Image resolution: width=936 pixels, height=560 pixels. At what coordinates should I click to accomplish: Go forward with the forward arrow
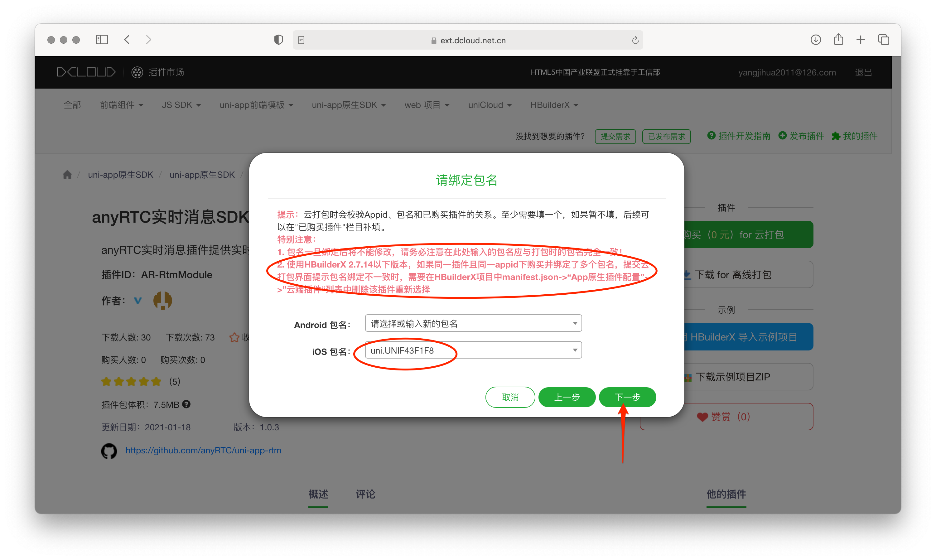click(x=149, y=40)
